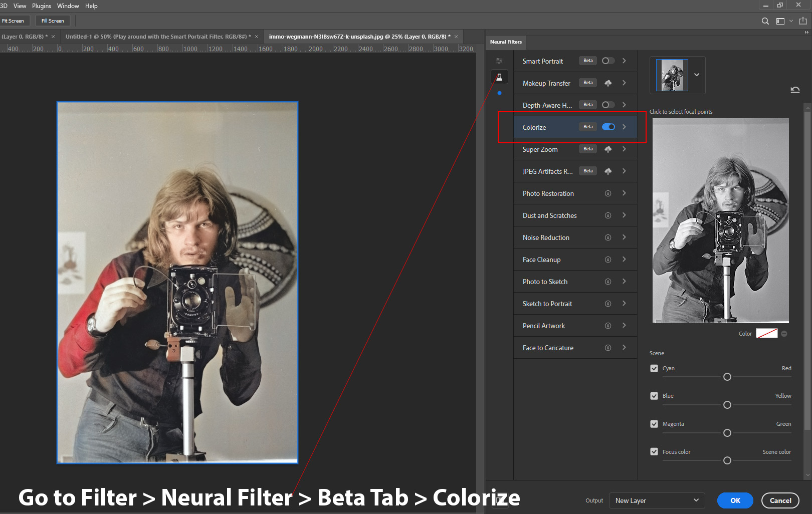This screenshot has width=812, height=514.
Task: Click the featured filters list icon
Action: [x=499, y=61]
